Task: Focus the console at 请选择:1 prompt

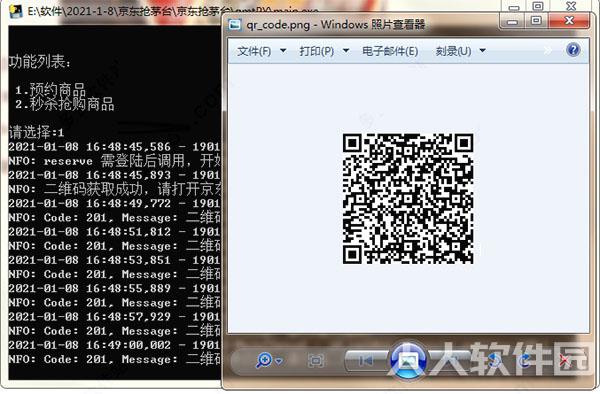Action: 36,132
